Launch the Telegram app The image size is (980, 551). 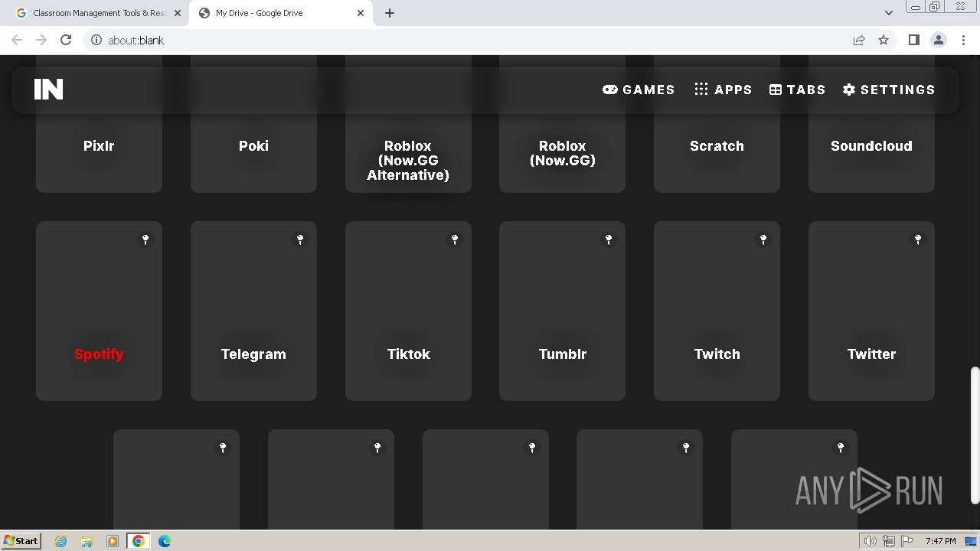pyautogui.click(x=253, y=311)
